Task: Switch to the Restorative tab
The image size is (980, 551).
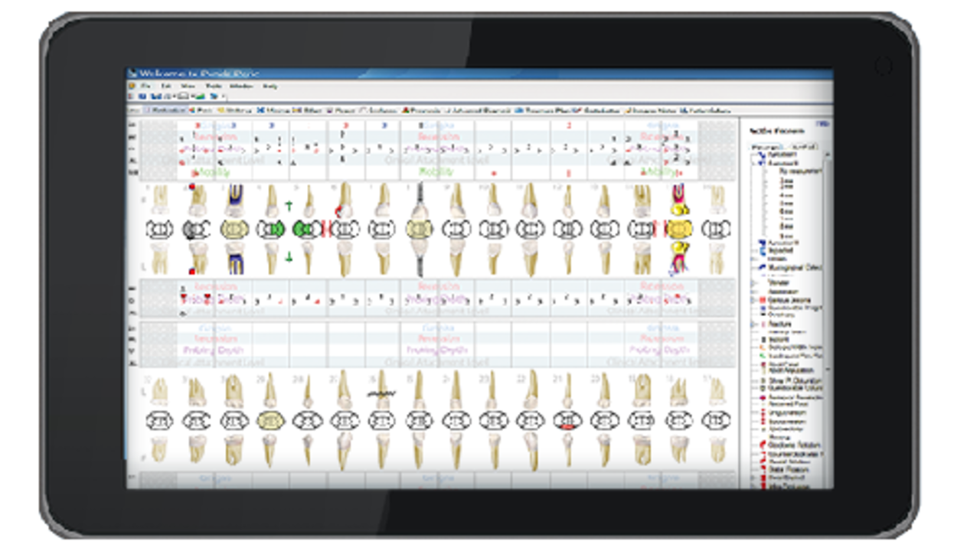Action: tap(165, 110)
